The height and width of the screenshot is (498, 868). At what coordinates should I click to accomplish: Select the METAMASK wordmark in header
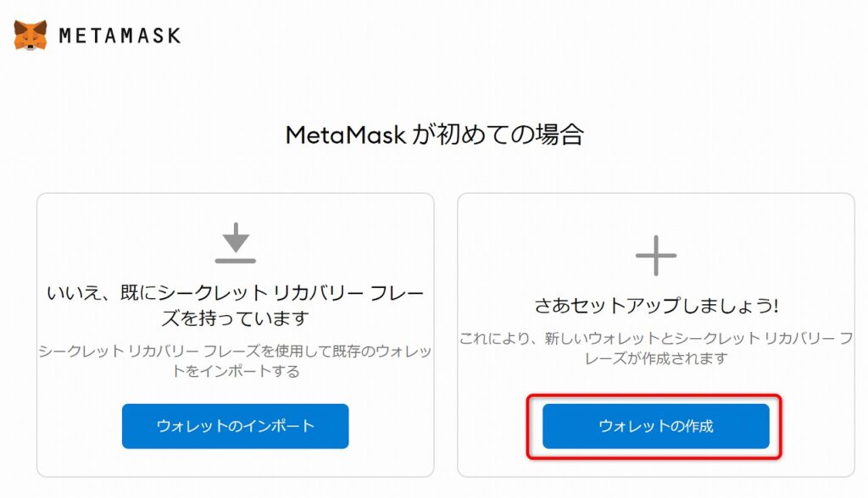(x=120, y=36)
